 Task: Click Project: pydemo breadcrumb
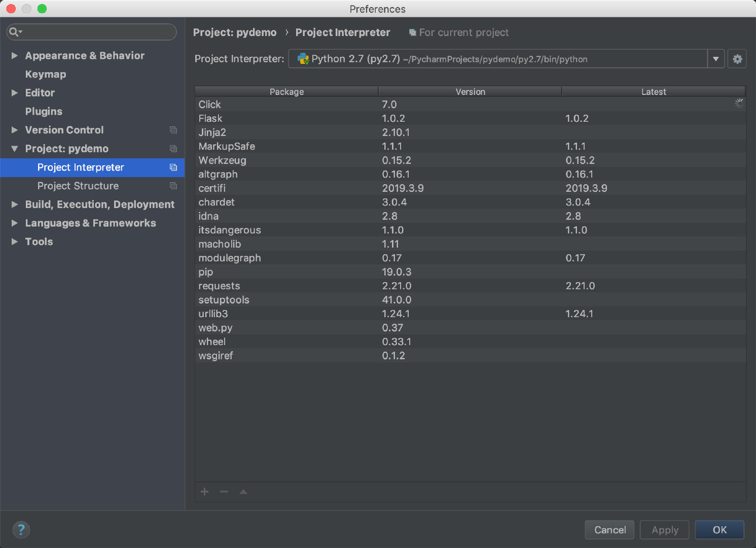click(235, 32)
